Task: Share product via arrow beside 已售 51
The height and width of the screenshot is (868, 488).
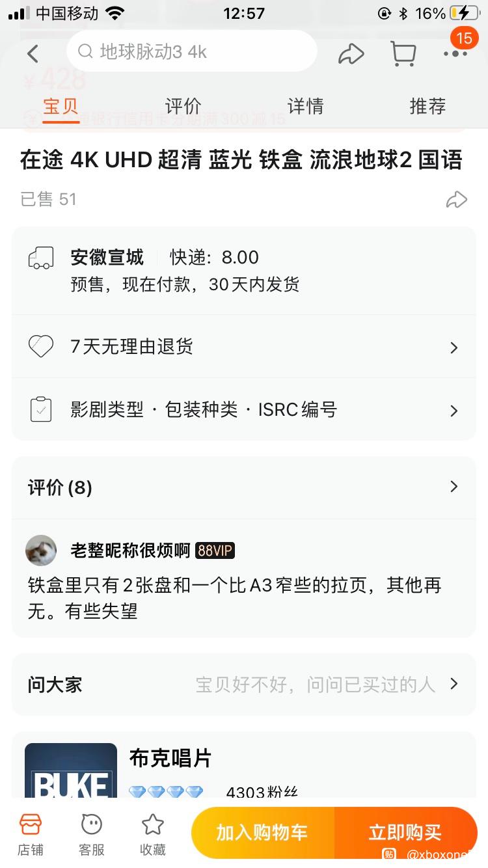Action: (x=456, y=199)
